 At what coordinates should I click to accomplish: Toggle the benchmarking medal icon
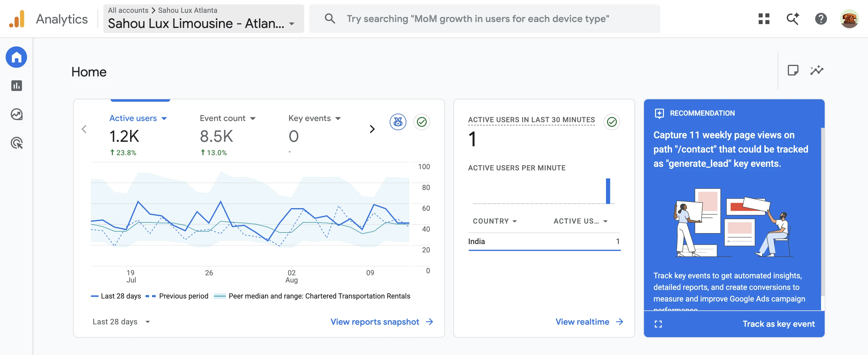point(398,122)
